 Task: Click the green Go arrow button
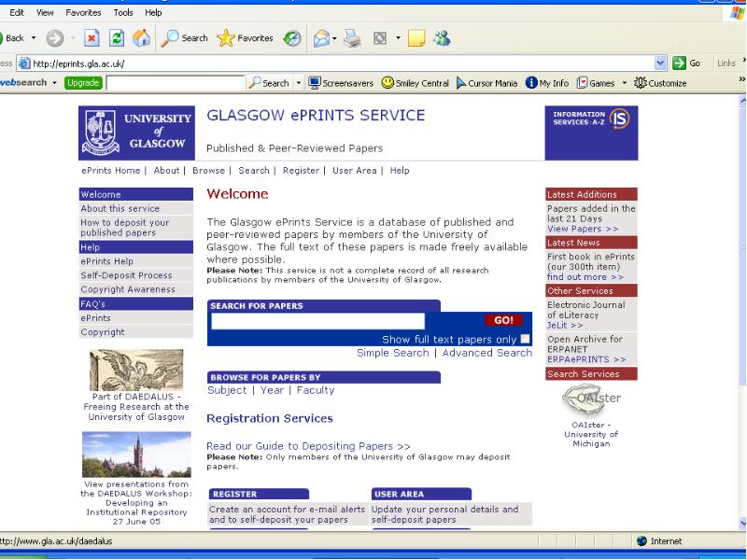click(x=686, y=63)
